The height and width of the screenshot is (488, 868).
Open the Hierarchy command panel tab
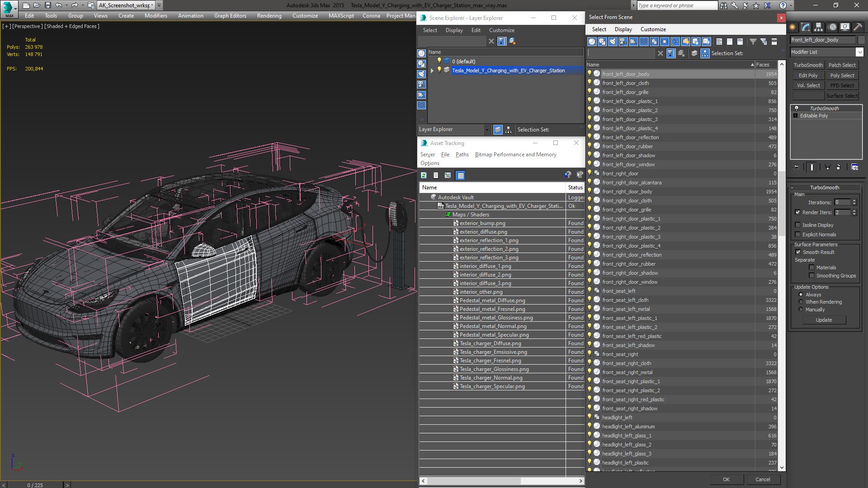point(818,28)
